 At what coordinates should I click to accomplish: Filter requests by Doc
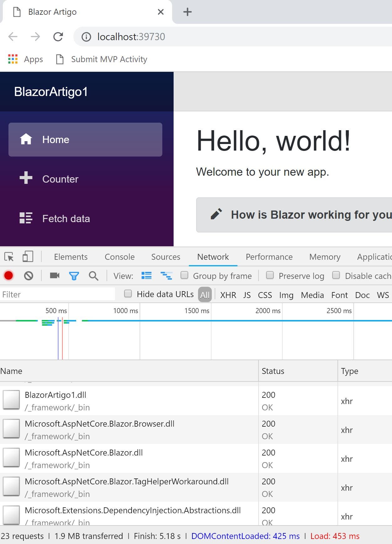pyautogui.click(x=362, y=295)
